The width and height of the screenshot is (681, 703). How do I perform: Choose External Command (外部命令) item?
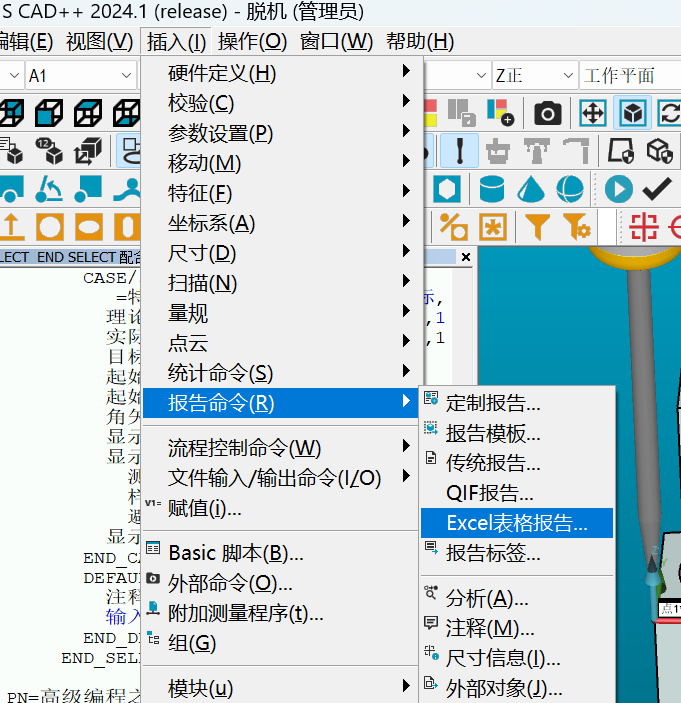point(282,583)
